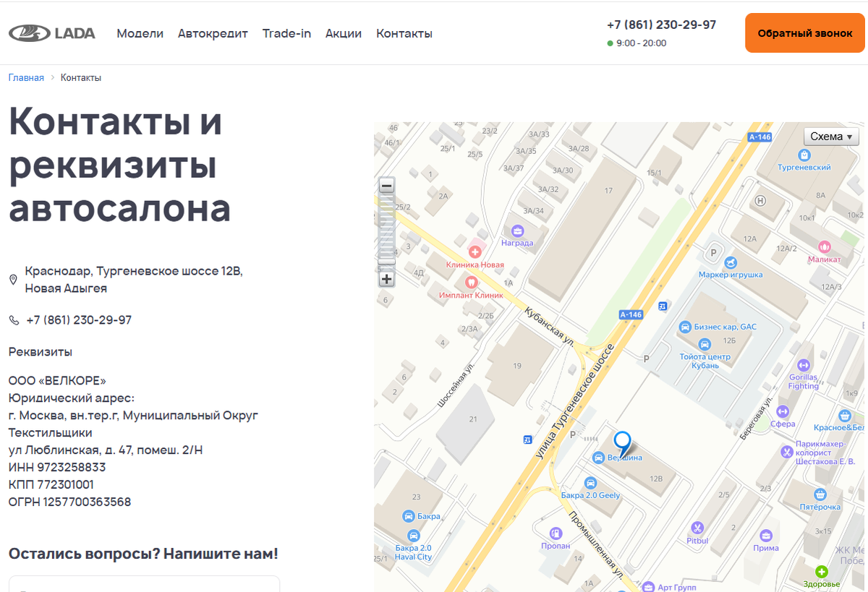Open the Контакты menu item
868x592 pixels.
click(x=404, y=33)
